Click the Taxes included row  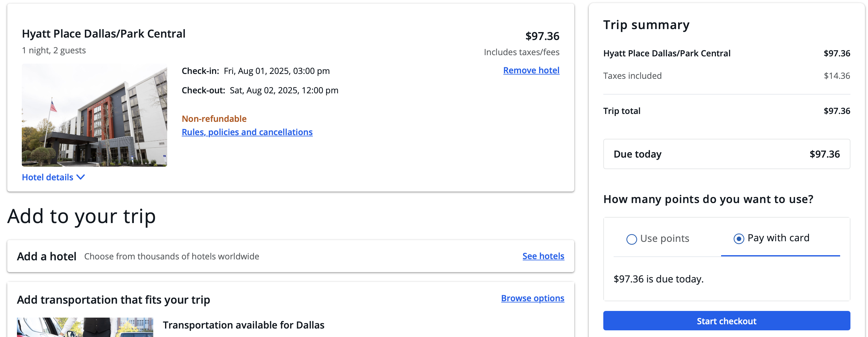[x=727, y=76]
